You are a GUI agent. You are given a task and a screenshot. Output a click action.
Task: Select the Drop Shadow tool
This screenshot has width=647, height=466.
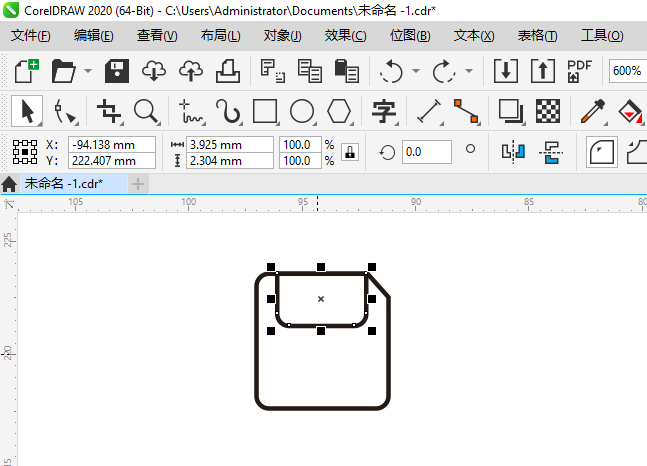[511, 111]
